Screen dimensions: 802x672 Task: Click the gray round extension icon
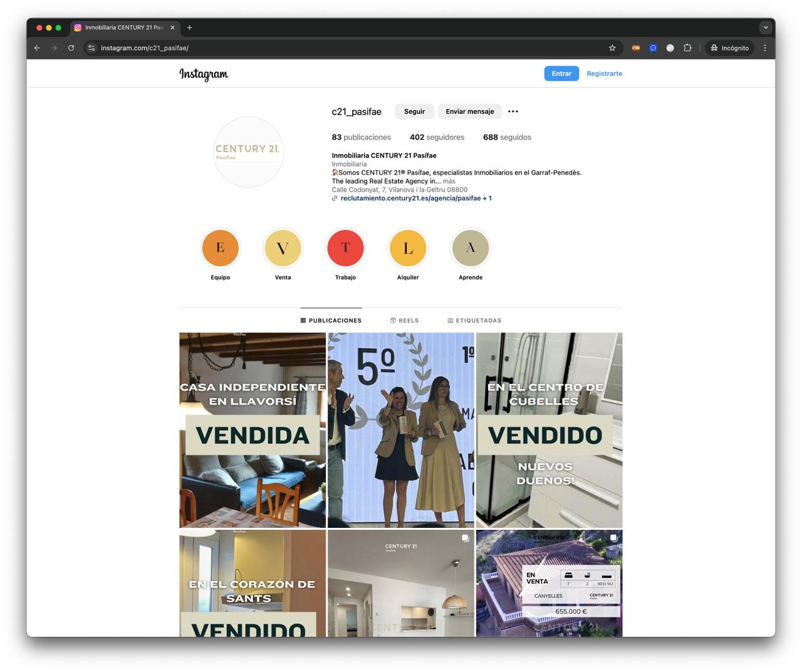click(670, 48)
